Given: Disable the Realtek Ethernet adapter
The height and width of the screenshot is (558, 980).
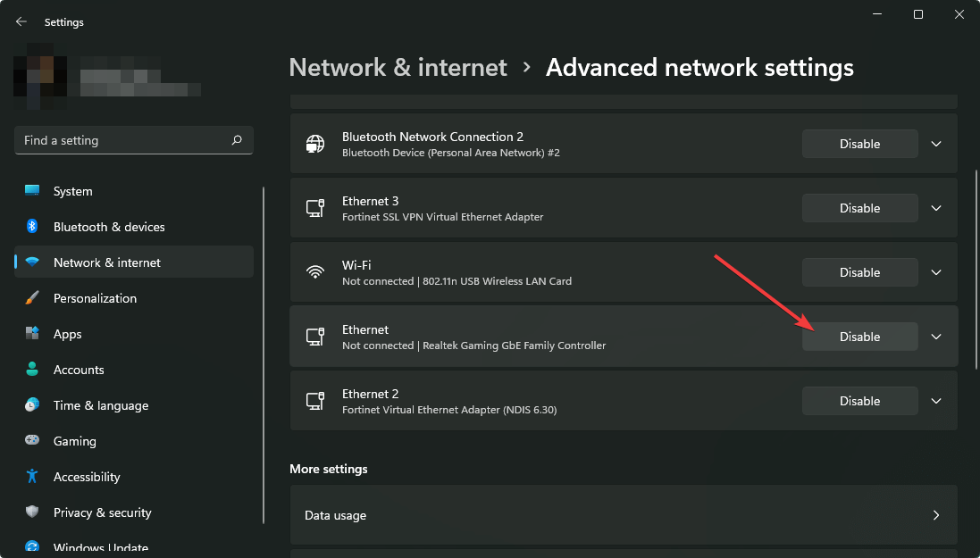Looking at the screenshot, I should (859, 337).
